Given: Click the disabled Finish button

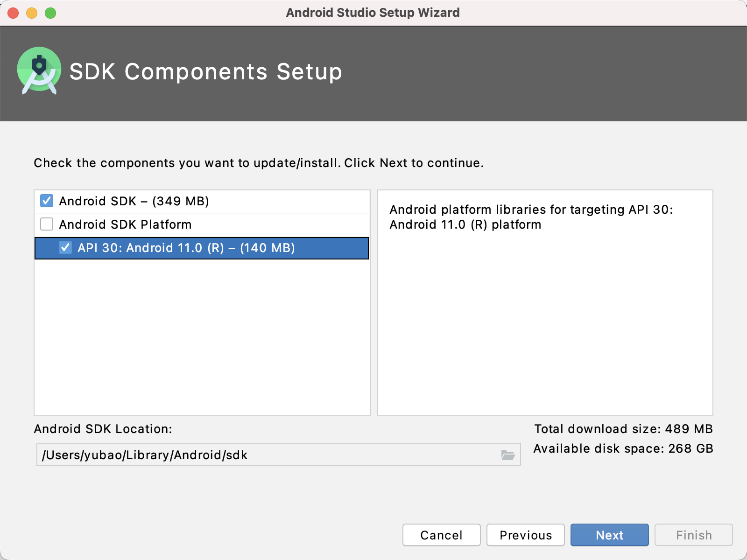Looking at the screenshot, I should tap(693, 535).
